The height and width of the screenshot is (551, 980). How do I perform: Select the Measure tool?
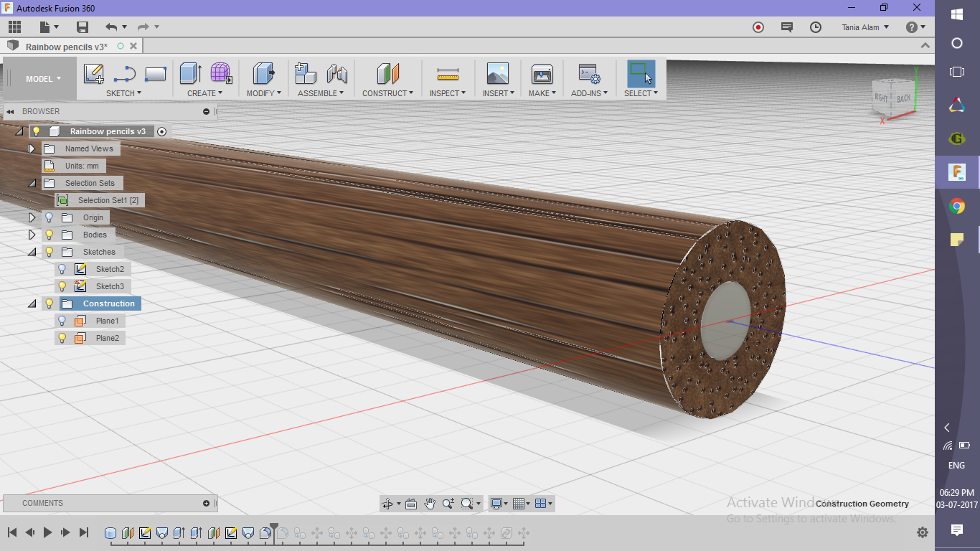[448, 75]
